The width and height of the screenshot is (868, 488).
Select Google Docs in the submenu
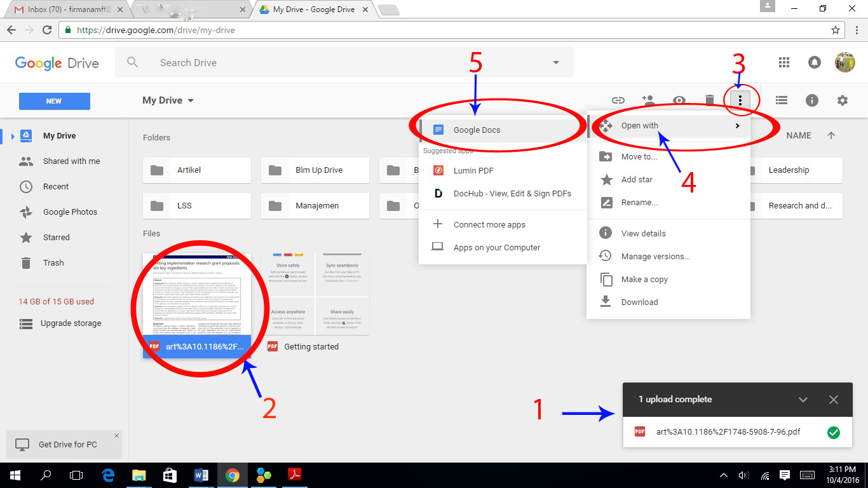point(477,130)
